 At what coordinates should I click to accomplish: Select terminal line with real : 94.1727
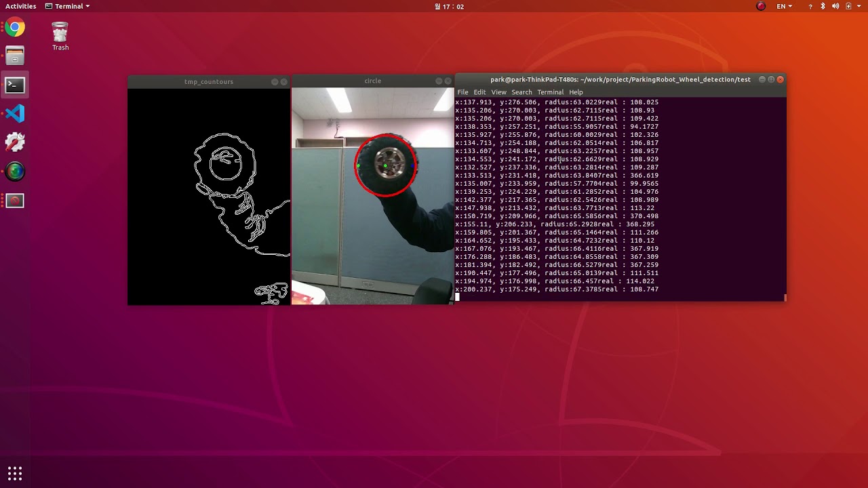557,126
